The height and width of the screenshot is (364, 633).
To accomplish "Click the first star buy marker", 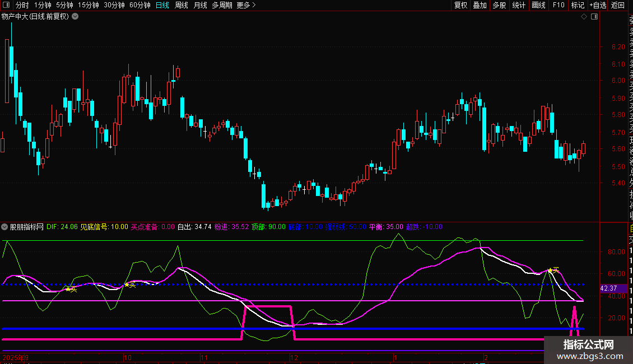I will pyautogui.click(x=68, y=289).
